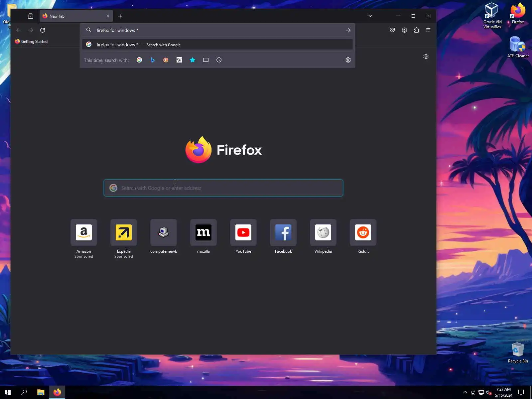Screen dimensions: 532x399
Task: Search this time in Bookmarks
Action: coord(193,60)
